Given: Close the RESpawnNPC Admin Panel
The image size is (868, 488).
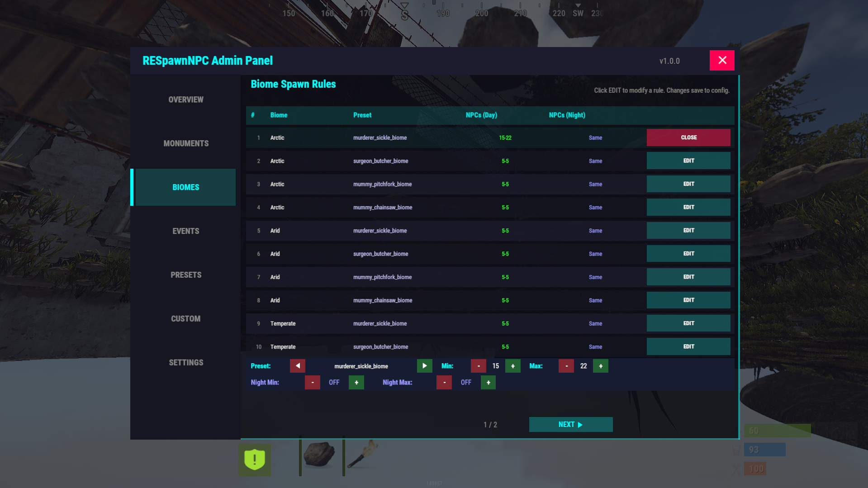Looking at the screenshot, I should point(721,61).
